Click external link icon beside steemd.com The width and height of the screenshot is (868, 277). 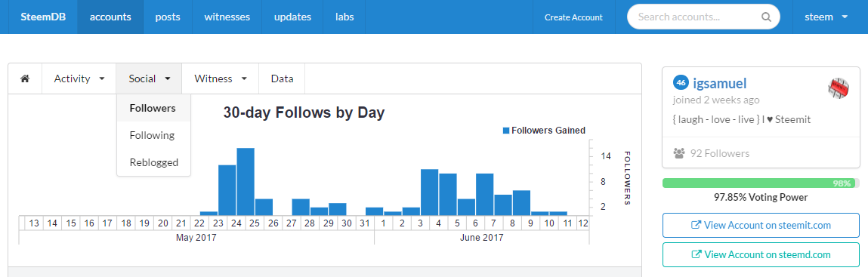pos(697,254)
